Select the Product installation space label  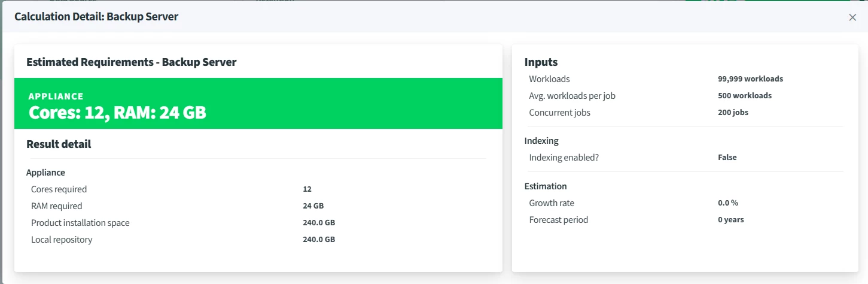80,223
